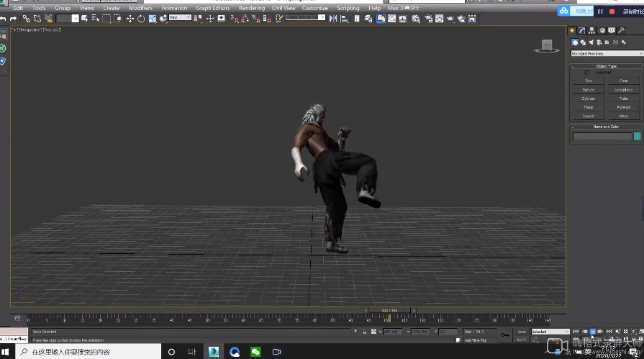Click the Box primitive button
The width and height of the screenshot is (644, 359).
pos(588,81)
